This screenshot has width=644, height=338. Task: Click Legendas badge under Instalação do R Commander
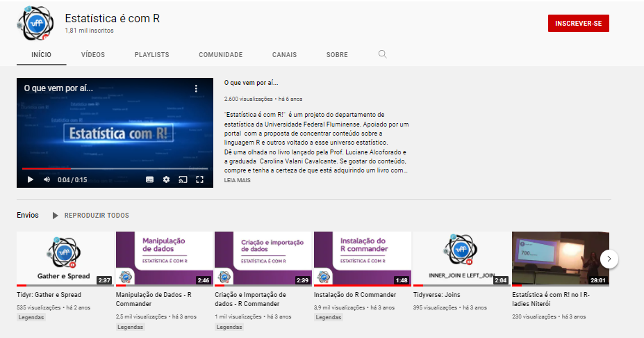click(x=329, y=317)
